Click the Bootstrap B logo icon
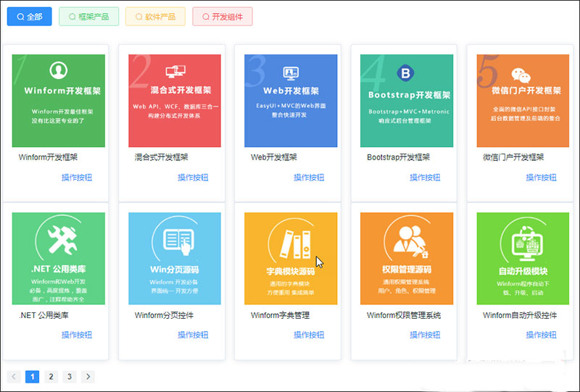The height and width of the screenshot is (392, 580). point(405,73)
